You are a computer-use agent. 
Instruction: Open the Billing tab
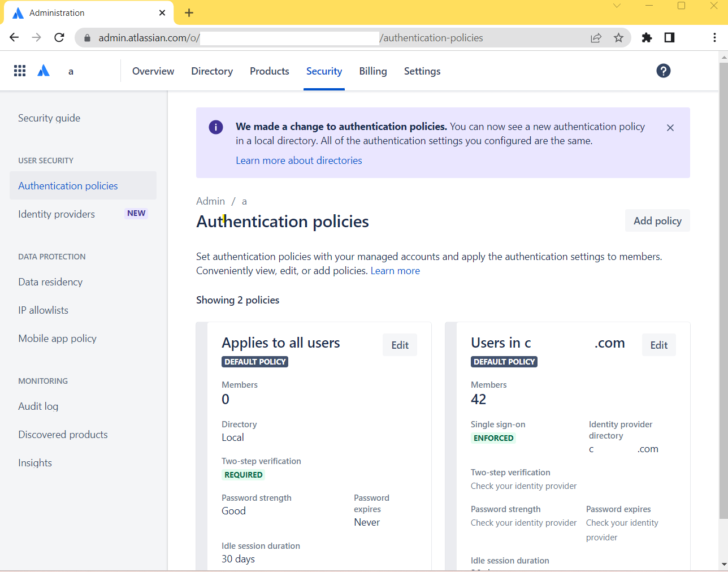[373, 71]
